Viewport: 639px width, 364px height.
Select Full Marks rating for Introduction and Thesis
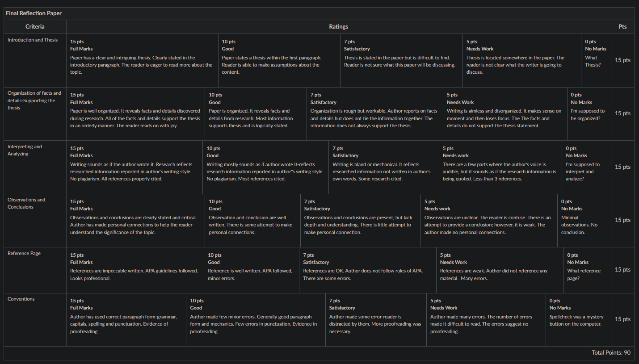coord(142,60)
